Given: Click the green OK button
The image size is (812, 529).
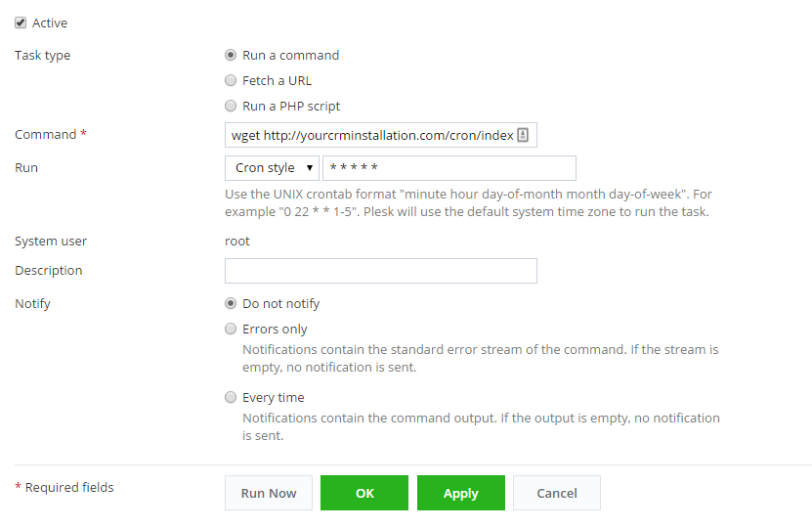Looking at the screenshot, I should click(x=364, y=493).
